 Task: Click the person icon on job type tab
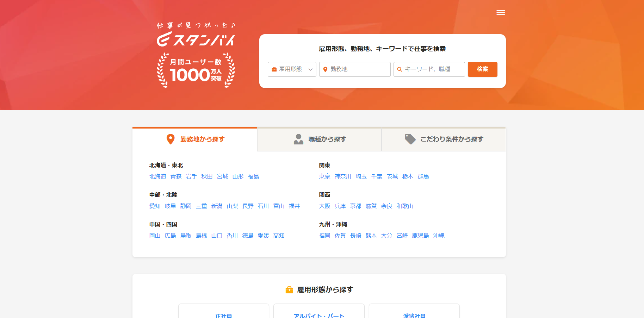point(298,139)
